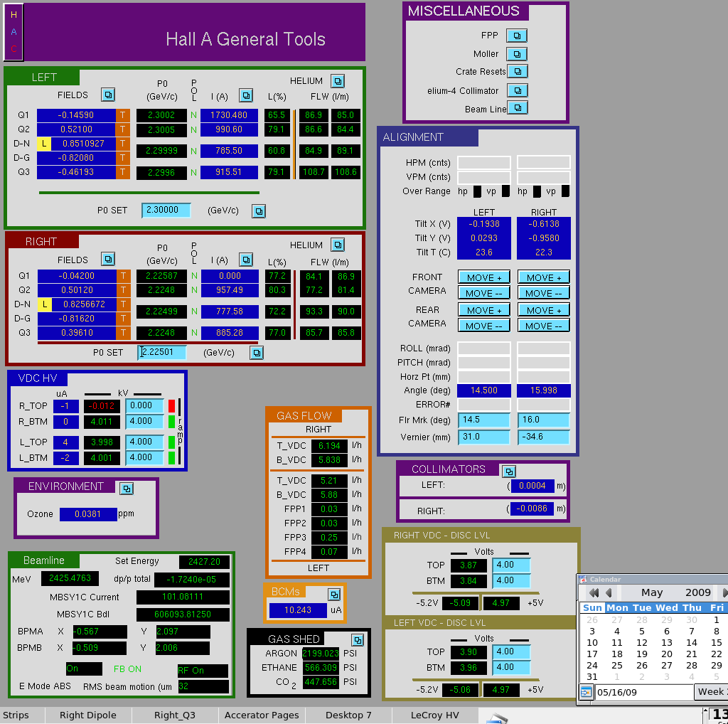728x724 pixels.
Task: Toggle LEFT D-N L indicator
Action: [x=43, y=144]
